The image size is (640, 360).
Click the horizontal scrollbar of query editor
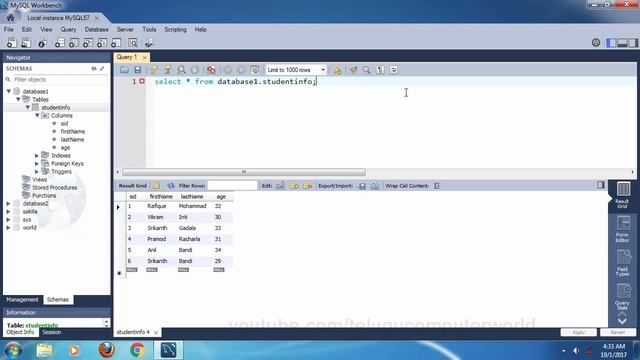(x=244, y=172)
